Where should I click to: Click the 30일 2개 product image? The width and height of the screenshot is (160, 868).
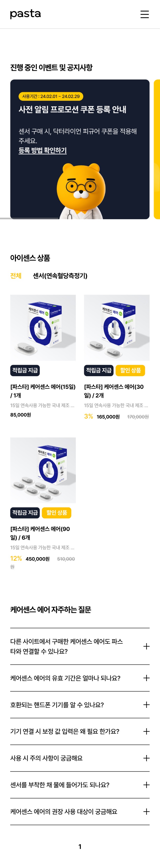[x=117, y=328]
